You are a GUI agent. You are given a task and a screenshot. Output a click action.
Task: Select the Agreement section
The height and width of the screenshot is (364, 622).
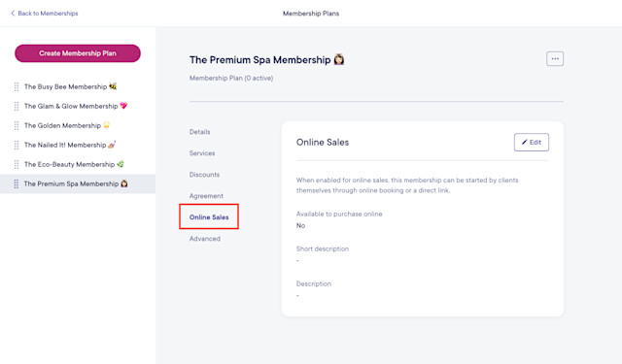coord(206,196)
